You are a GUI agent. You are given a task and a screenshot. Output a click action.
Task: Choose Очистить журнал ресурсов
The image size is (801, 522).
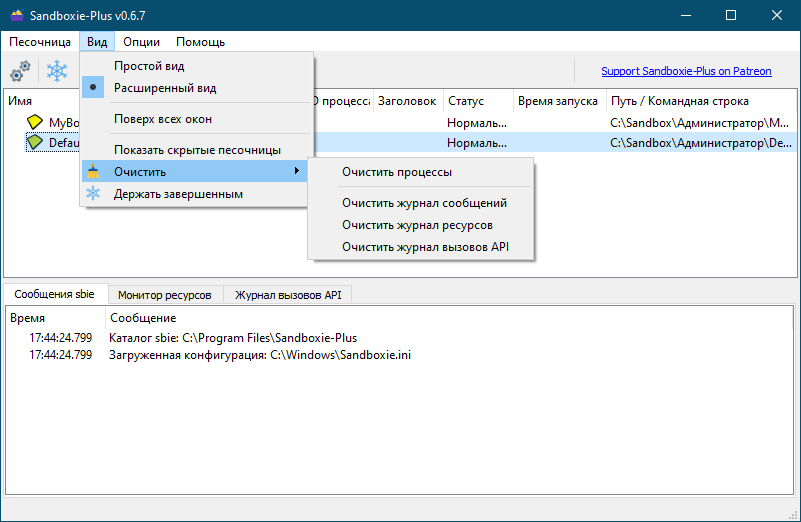(421, 225)
